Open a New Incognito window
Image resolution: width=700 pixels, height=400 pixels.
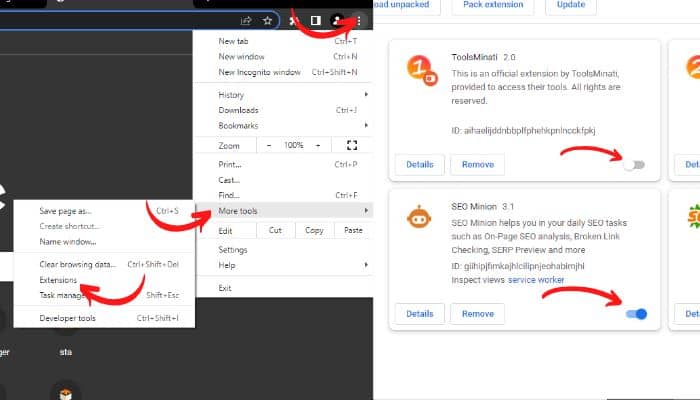click(x=283, y=72)
